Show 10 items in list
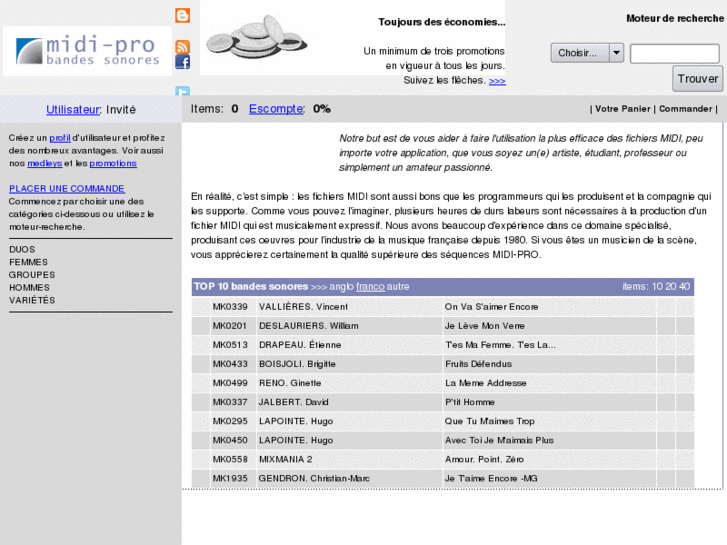The width and height of the screenshot is (727, 545). pyautogui.click(x=657, y=287)
